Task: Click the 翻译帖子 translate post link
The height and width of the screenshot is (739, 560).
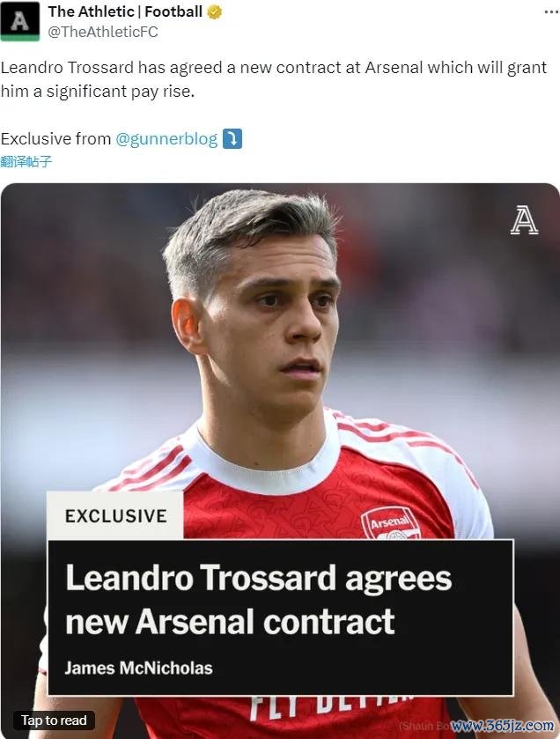Action: pyautogui.click(x=26, y=162)
